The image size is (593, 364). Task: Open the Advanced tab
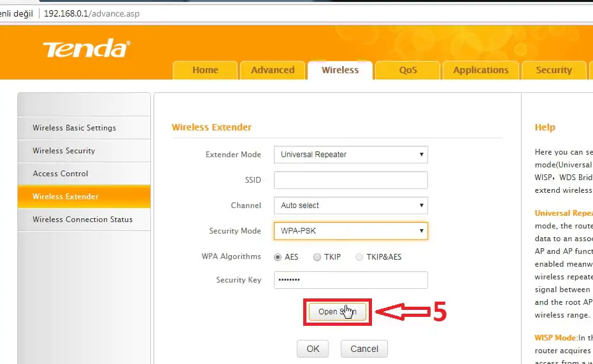[273, 70]
